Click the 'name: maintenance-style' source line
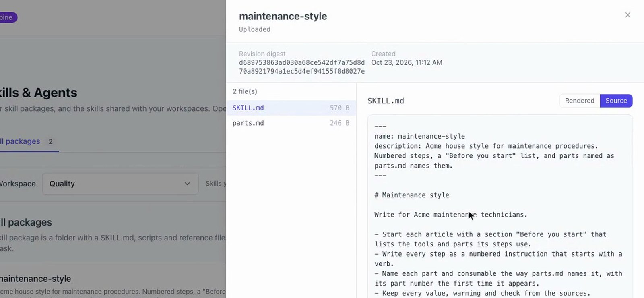The height and width of the screenshot is (298, 644). (420, 136)
